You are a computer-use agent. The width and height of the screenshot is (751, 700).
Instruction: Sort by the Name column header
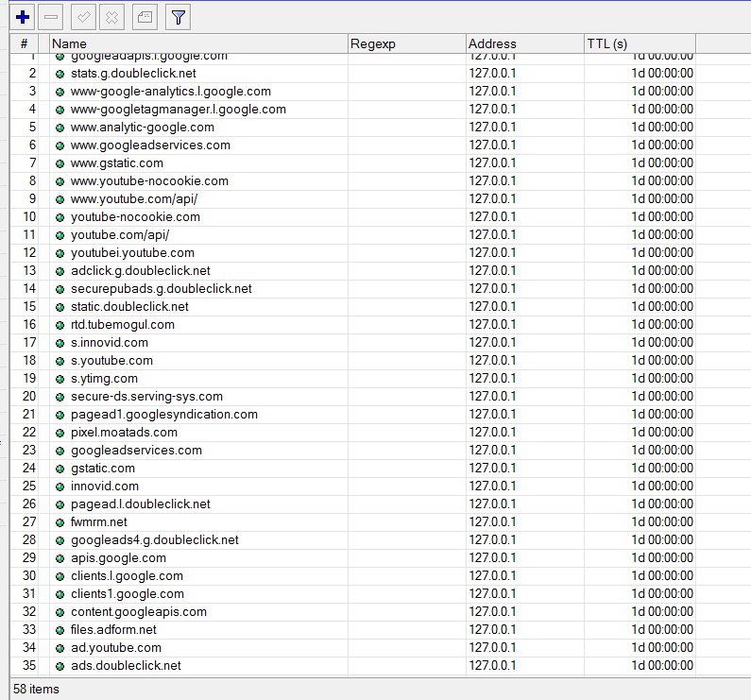tap(198, 43)
